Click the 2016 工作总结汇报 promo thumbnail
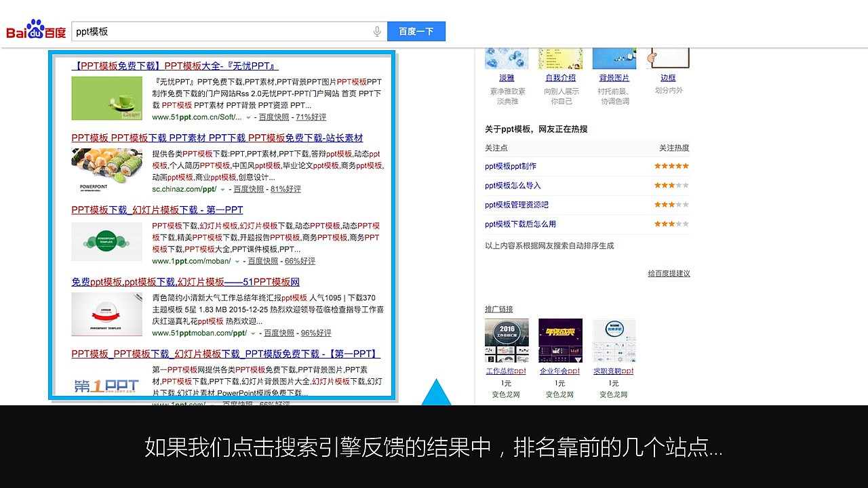The width and height of the screenshot is (868, 488). point(506,340)
